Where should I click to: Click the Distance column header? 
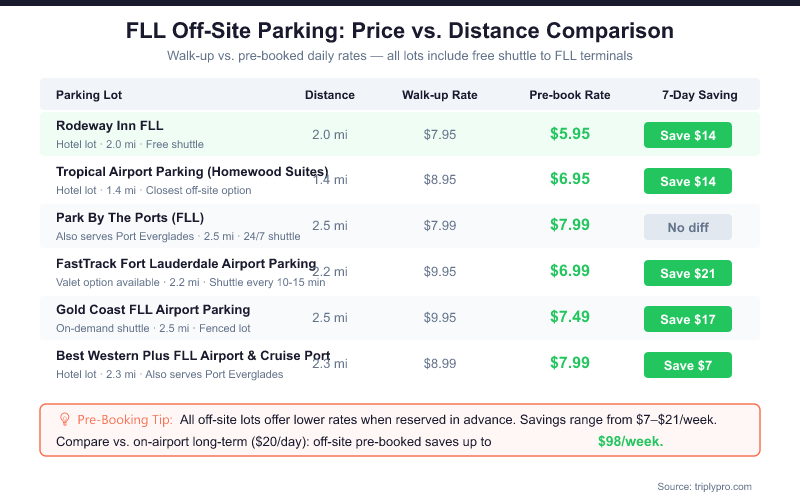(330, 96)
